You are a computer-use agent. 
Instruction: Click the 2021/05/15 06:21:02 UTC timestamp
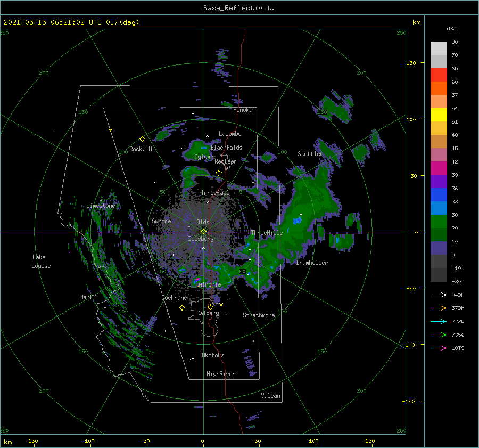click(x=71, y=22)
